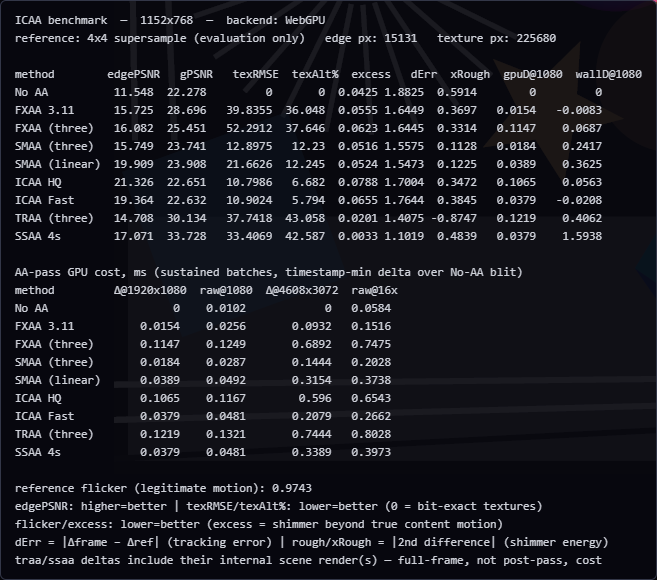Screen dimensions: 657x580
Task: Click the 'gPSNR' column header
Action: [x=196, y=74]
